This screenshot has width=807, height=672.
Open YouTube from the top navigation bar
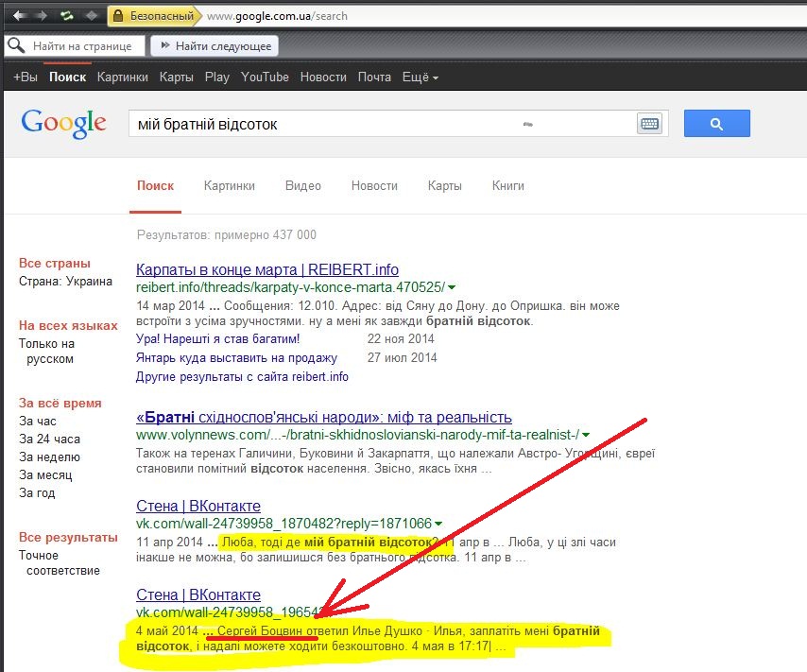click(x=265, y=78)
